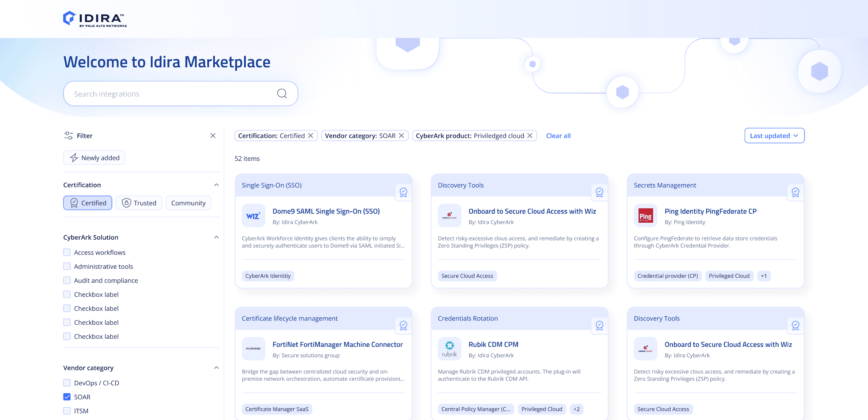Click the Filter sliders icon
Image resolution: width=868 pixels, height=420 pixels.
[x=69, y=135]
